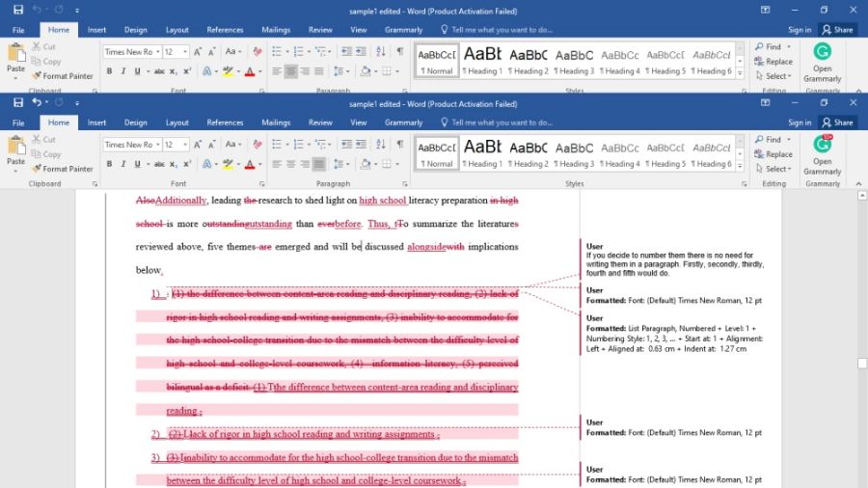Click the Sort A-Z icon in the lower ribbon
Viewport: 868px width, 488px height.
pyautogui.click(x=382, y=145)
